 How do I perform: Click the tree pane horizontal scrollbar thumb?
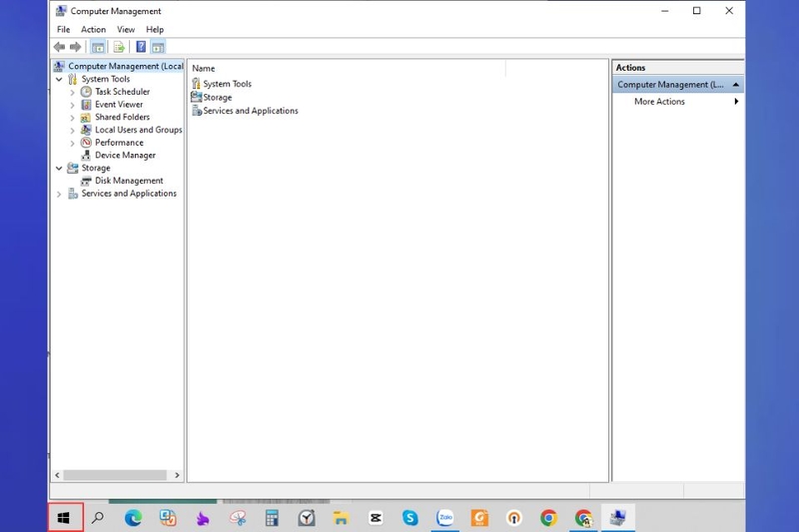click(115, 475)
